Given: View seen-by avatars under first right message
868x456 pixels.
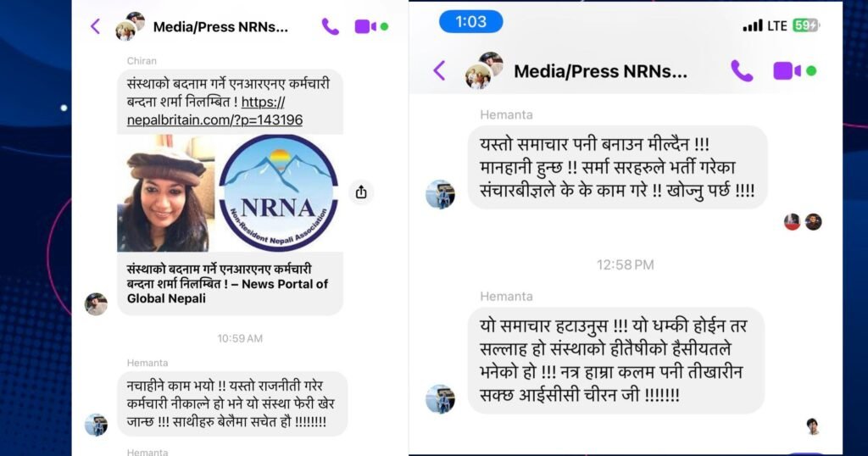Looking at the screenshot, I should pos(803,222).
